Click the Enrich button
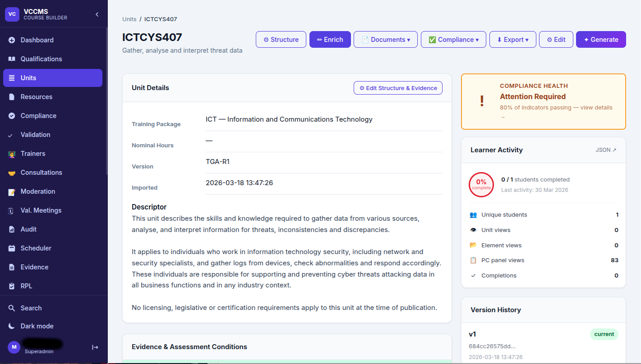The width and height of the screenshot is (641, 364). tap(330, 40)
